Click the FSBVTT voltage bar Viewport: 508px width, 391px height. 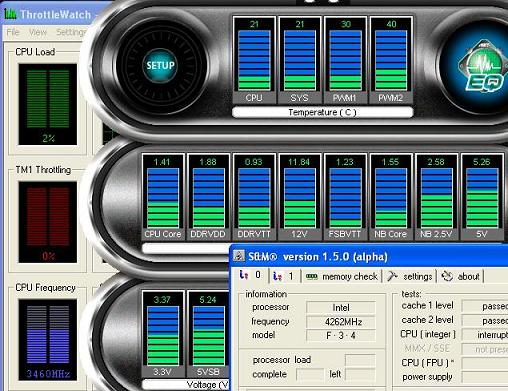point(345,197)
